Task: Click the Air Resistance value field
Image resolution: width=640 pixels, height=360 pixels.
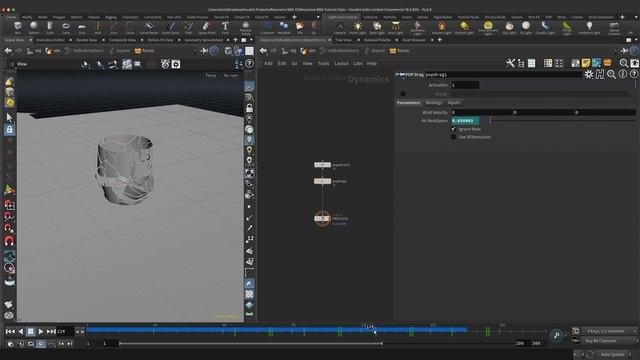Action: (465, 120)
